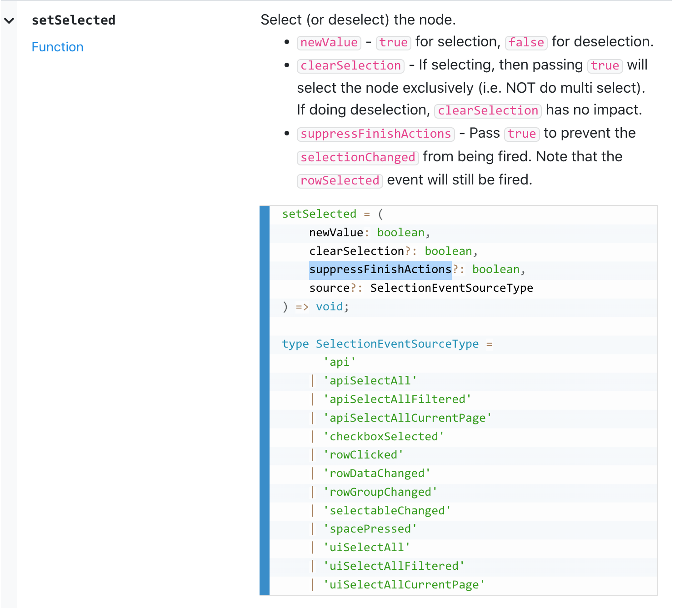Image resolution: width=700 pixels, height=608 pixels.
Task: Click the 'uiSelectAllCurrentPage' union value
Action: tap(404, 584)
